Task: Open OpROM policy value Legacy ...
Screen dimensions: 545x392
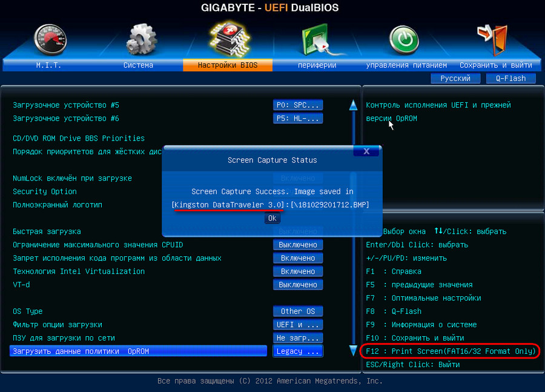Action: point(298,351)
